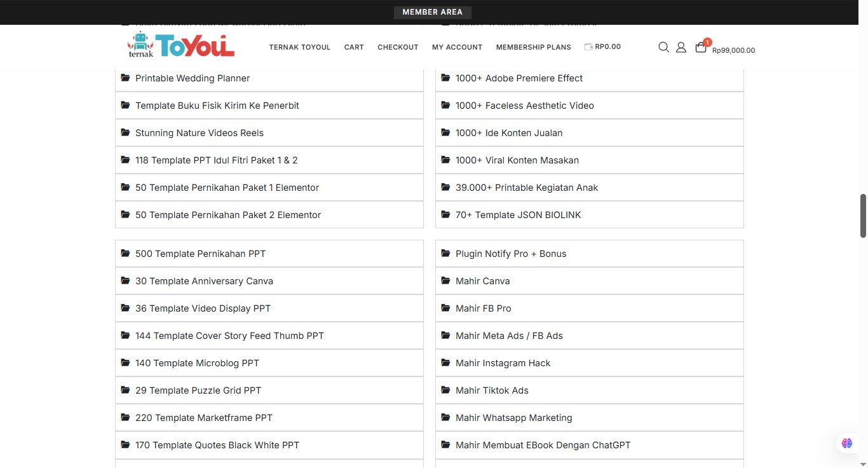Click the 29 Template Puzzle Grid PPT text

pos(198,390)
